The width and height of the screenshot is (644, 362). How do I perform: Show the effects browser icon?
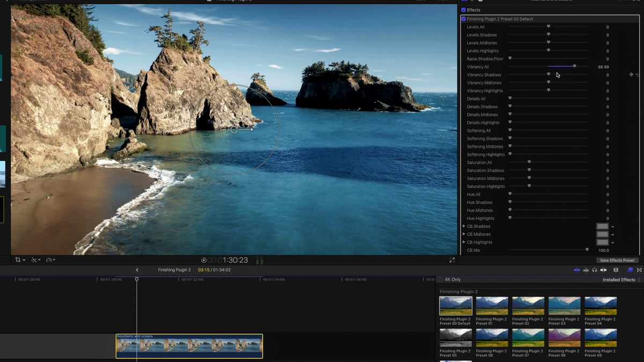click(630, 270)
